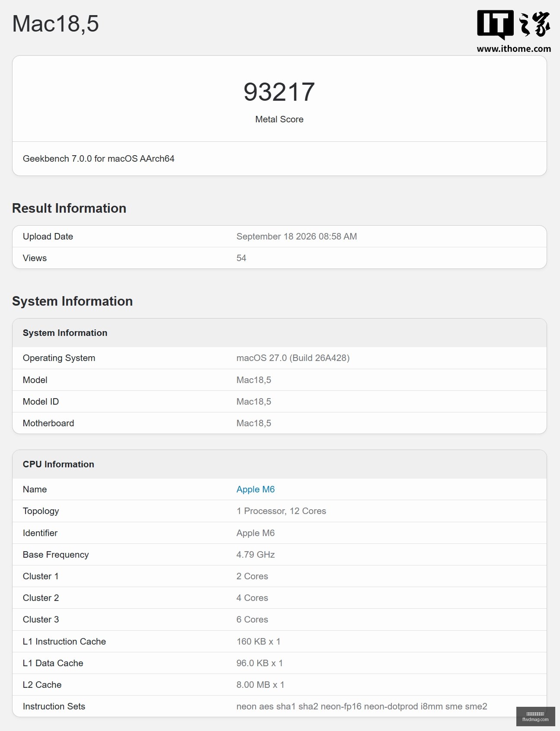The height and width of the screenshot is (731, 560).
Task: Click the Views count 54
Action: click(241, 258)
